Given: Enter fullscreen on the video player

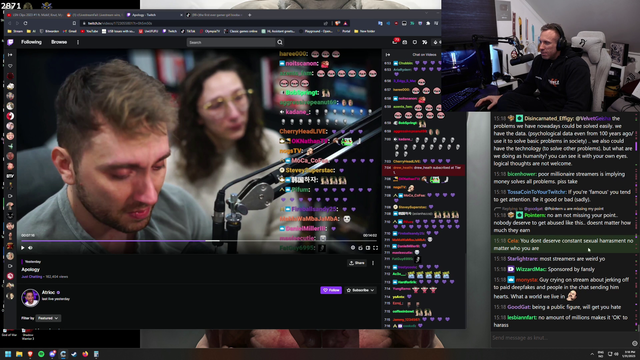Looking at the screenshot, I should coord(375,247).
